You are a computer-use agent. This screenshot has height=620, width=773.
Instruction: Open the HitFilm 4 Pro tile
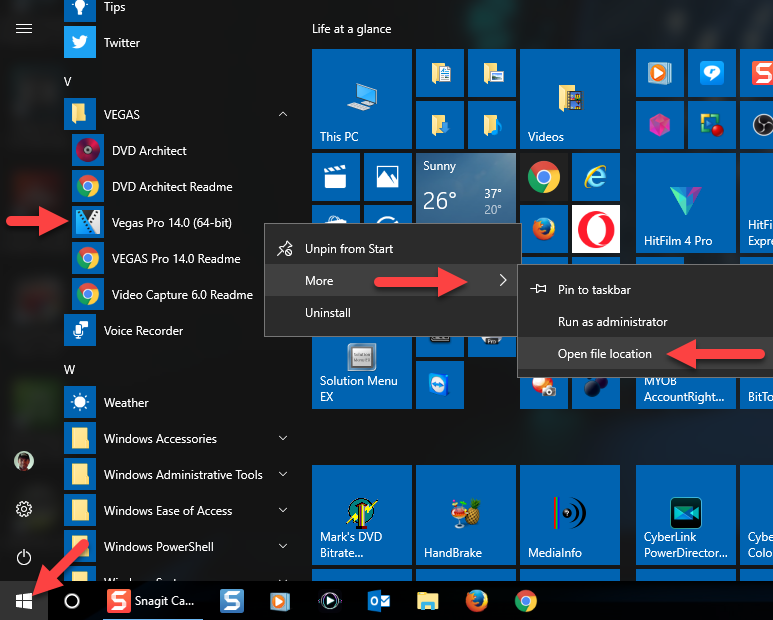pos(685,203)
